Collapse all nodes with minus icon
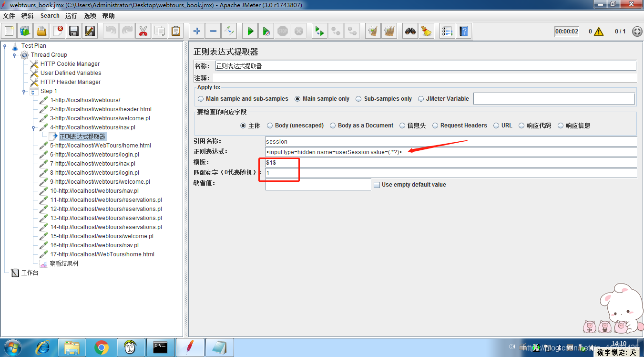Screen dimensions: 644x357 [213, 31]
